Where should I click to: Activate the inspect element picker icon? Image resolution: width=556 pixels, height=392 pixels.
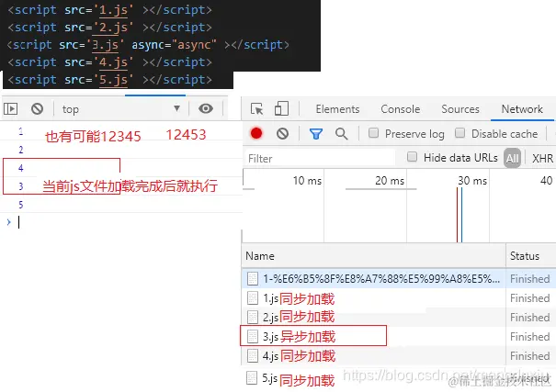[256, 108]
